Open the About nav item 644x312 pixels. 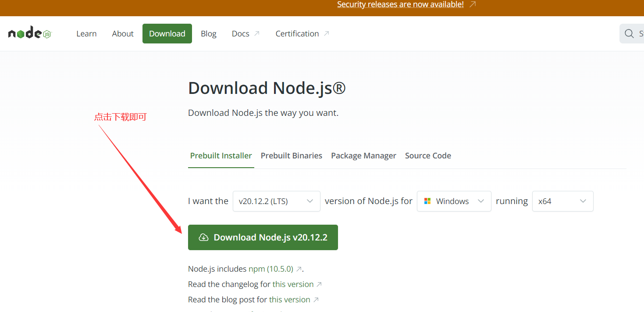tap(123, 34)
